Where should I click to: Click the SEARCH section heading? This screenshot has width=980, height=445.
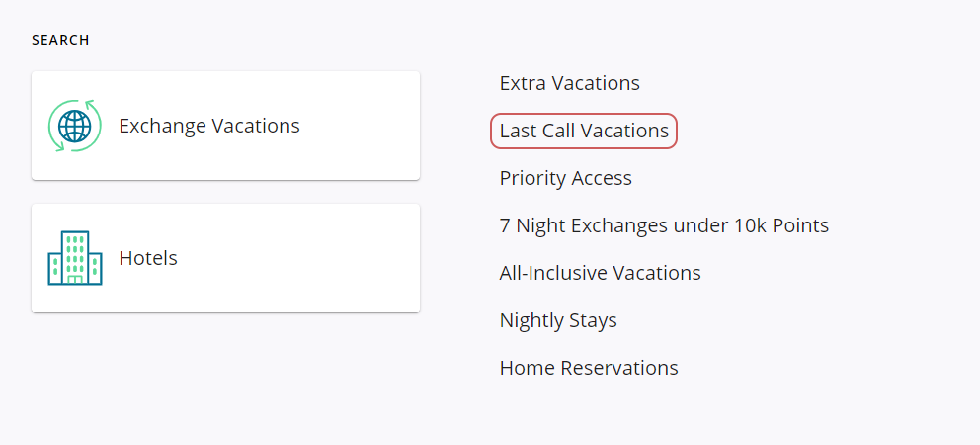[x=60, y=41]
